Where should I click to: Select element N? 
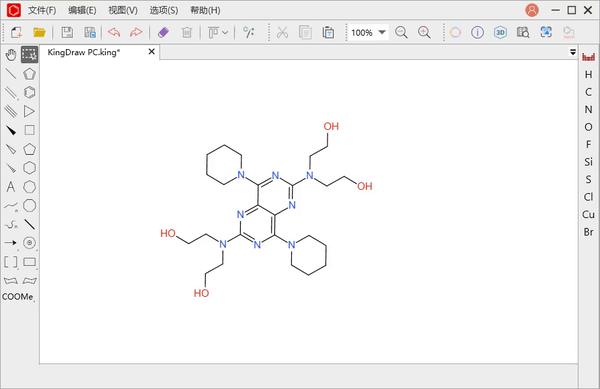589,109
